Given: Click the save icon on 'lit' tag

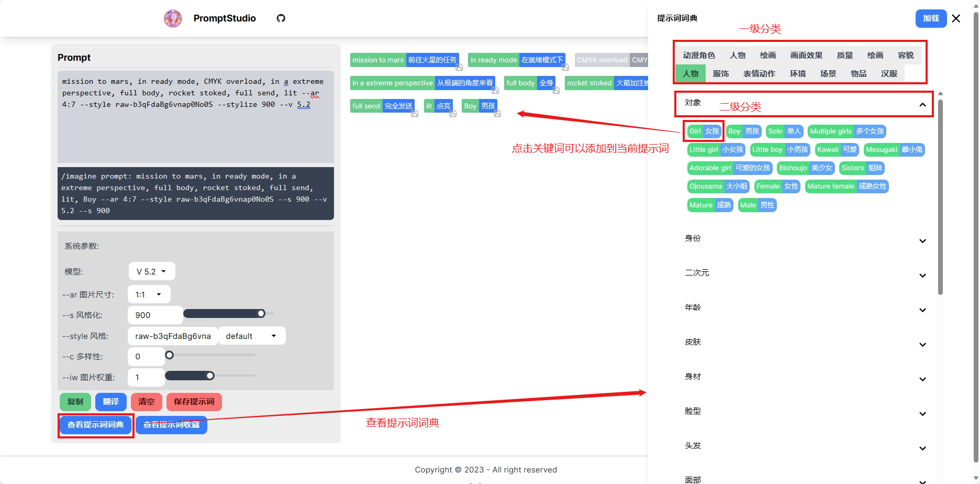Looking at the screenshot, I should [x=453, y=114].
